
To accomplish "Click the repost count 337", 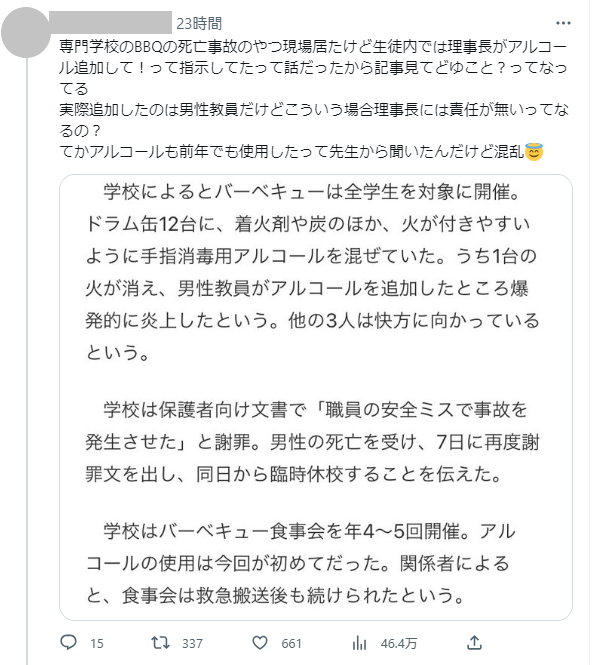I will [x=192, y=643].
